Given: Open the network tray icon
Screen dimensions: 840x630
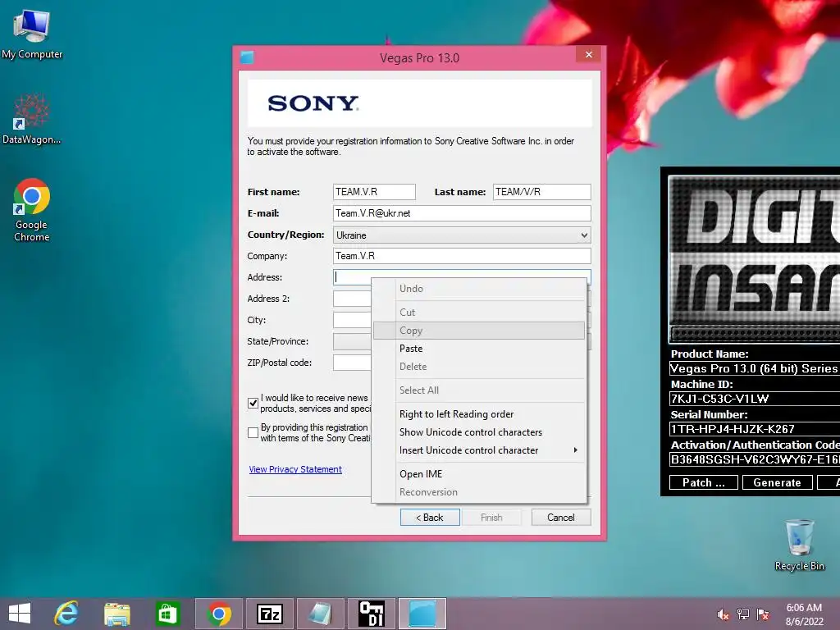Looking at the screenshot, I should pos(743,614).
